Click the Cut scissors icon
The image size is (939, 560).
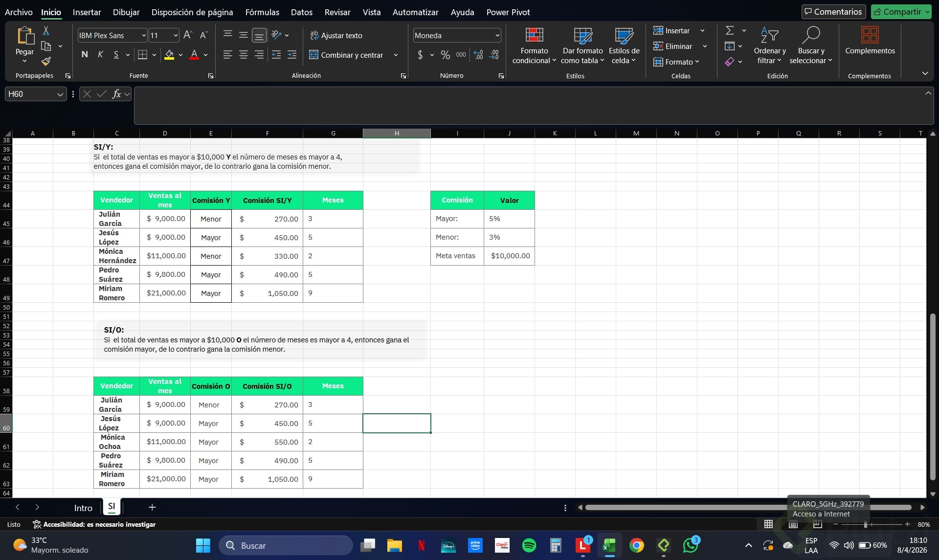[46, 31]
